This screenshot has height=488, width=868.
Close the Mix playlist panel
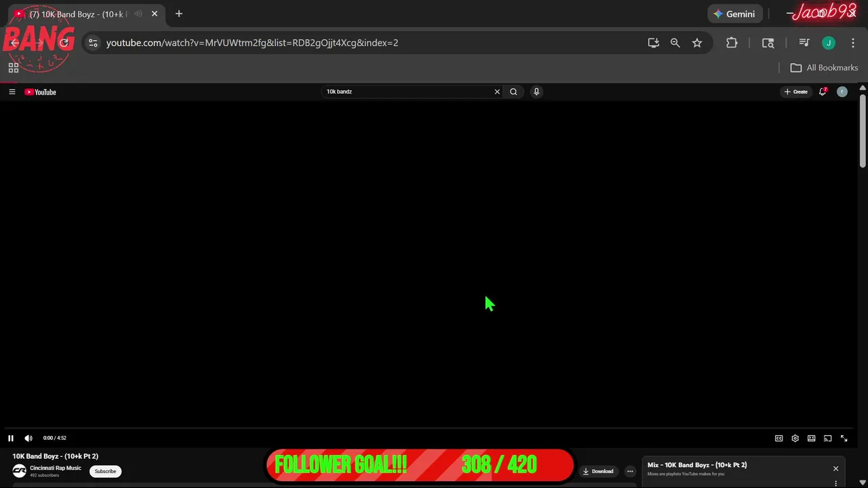(x=835, y=468)
